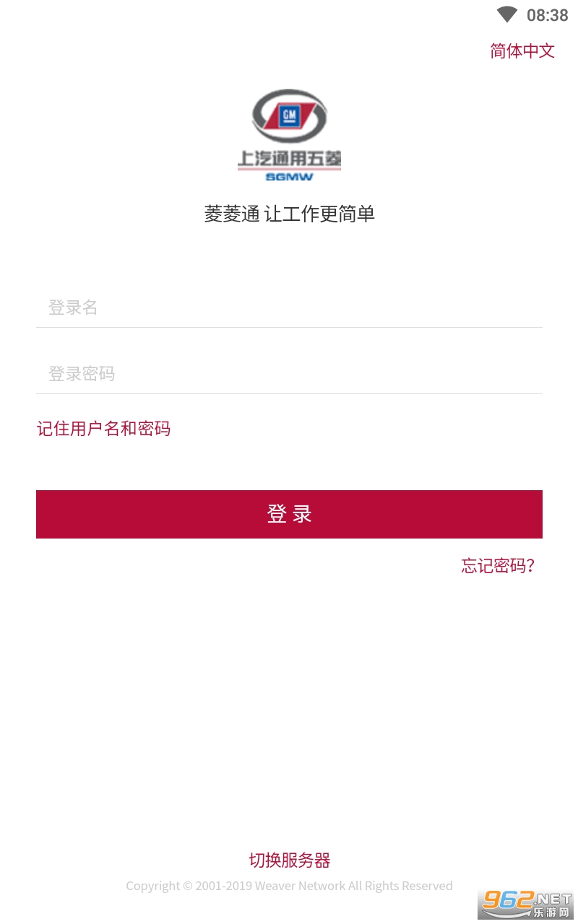This screenshot has width=578, height=924.
Task: Focus the 登录名 username field
Action: [x=289, y=308]
